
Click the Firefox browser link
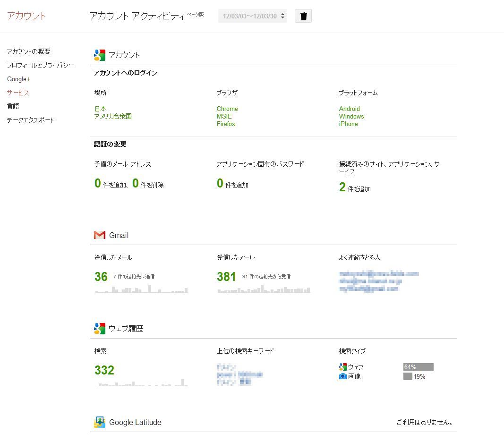click(226, 124)
